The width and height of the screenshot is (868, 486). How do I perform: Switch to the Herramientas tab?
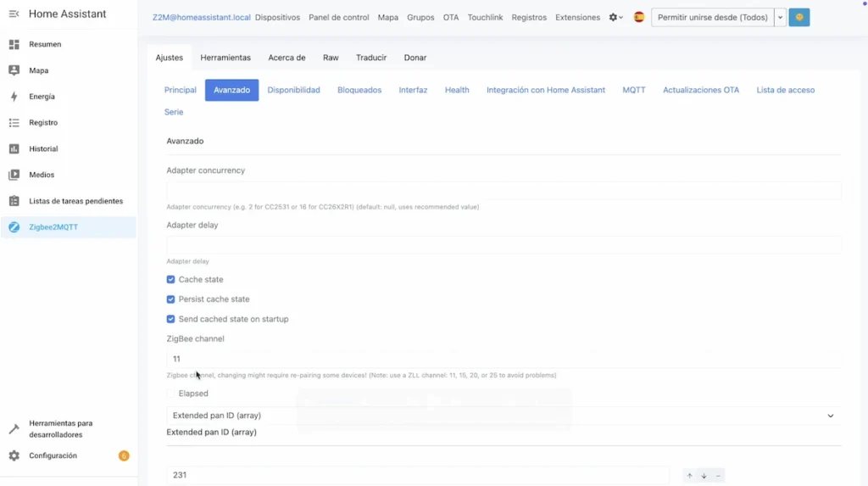coord(225,58)
